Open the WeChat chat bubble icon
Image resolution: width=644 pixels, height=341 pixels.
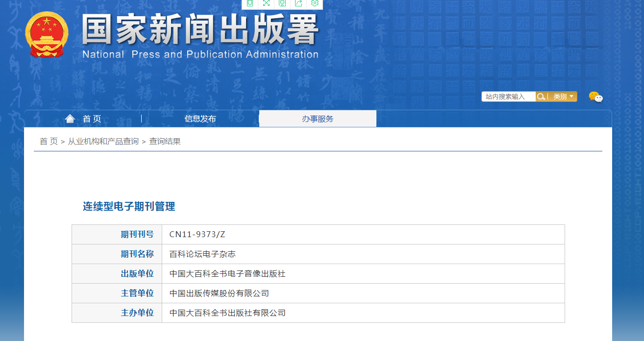coord(595,97)
